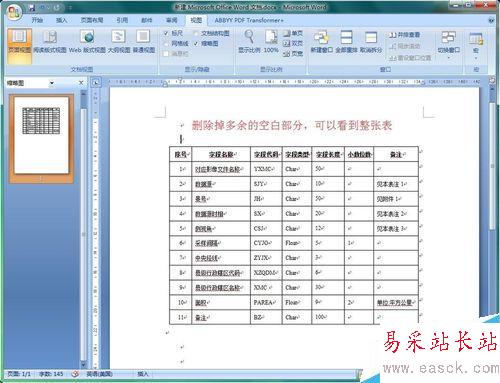Click the horizontal ruler above the page
This screenshot has height=383, width=500.
tap(295, 82)
